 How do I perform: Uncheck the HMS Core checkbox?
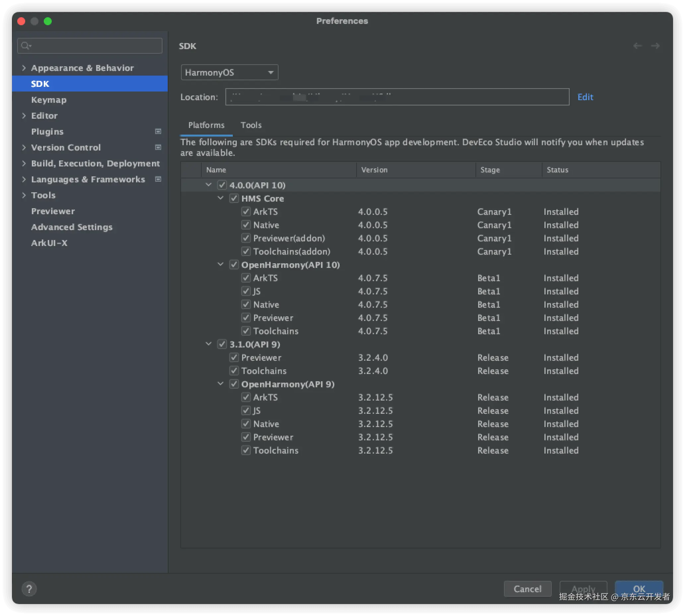click(234, 198)
